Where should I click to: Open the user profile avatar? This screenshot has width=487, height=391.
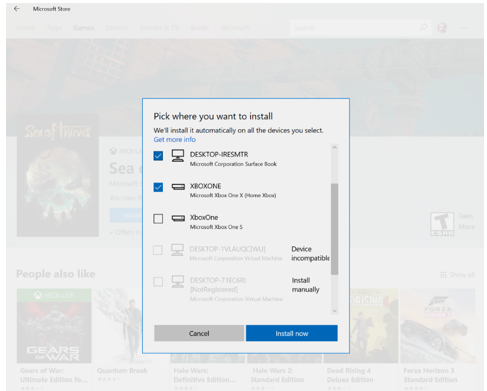tap(442, 28)
